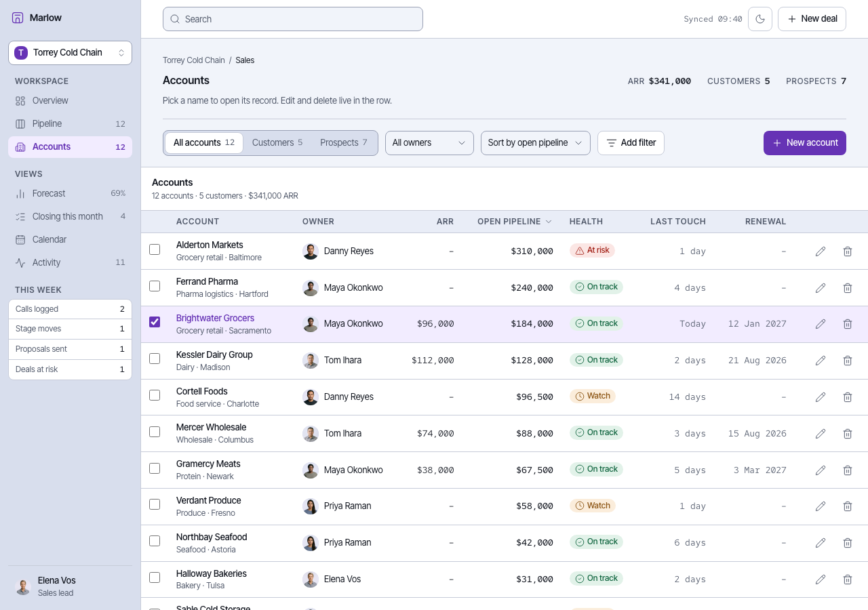
Task: Click the New account button
Action: tap(805, 143)
